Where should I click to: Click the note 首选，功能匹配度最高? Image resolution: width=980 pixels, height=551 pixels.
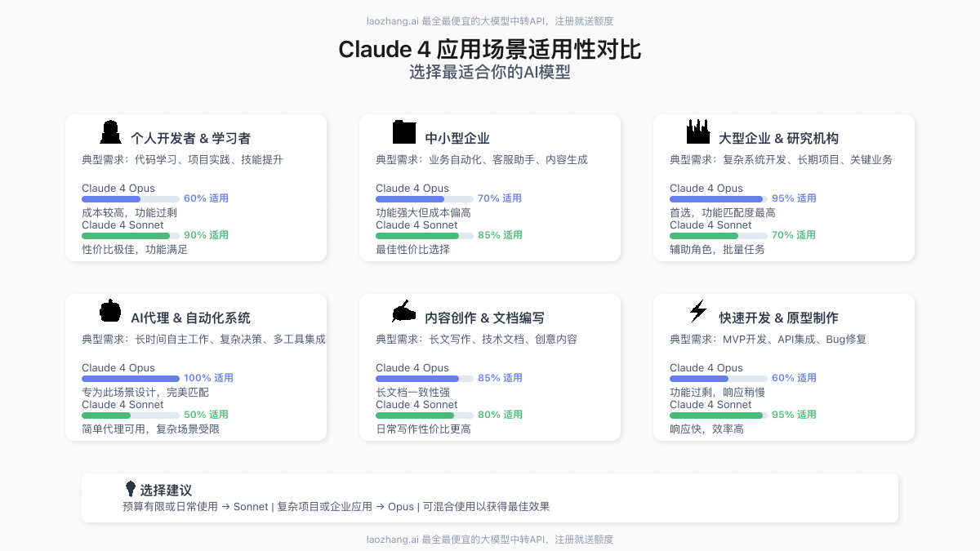(x=723, y=213)
